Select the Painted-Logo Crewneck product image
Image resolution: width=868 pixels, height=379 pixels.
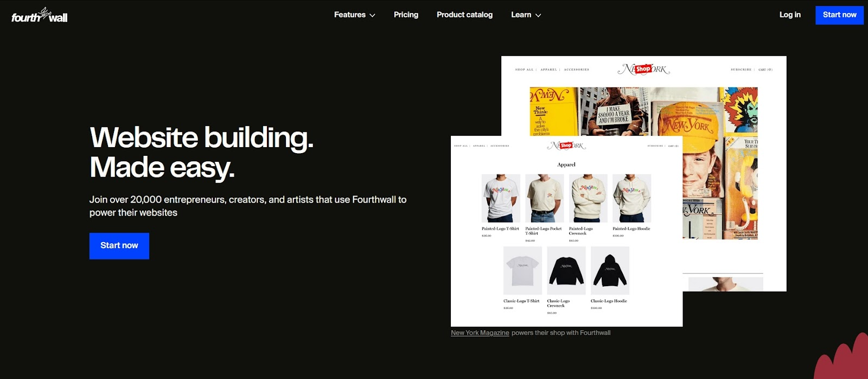click(588, 198)
